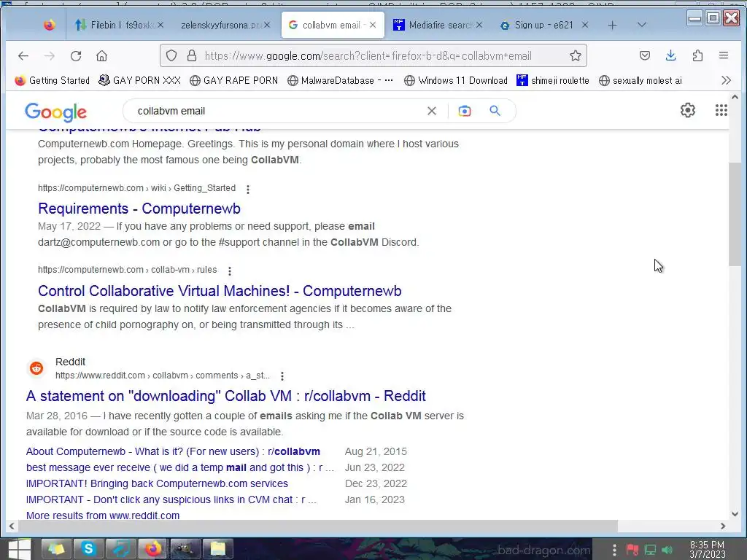Switch to the zelenskyyfursona tab
This screenshot has height=560, width=747.
click(x=225, y=25)
